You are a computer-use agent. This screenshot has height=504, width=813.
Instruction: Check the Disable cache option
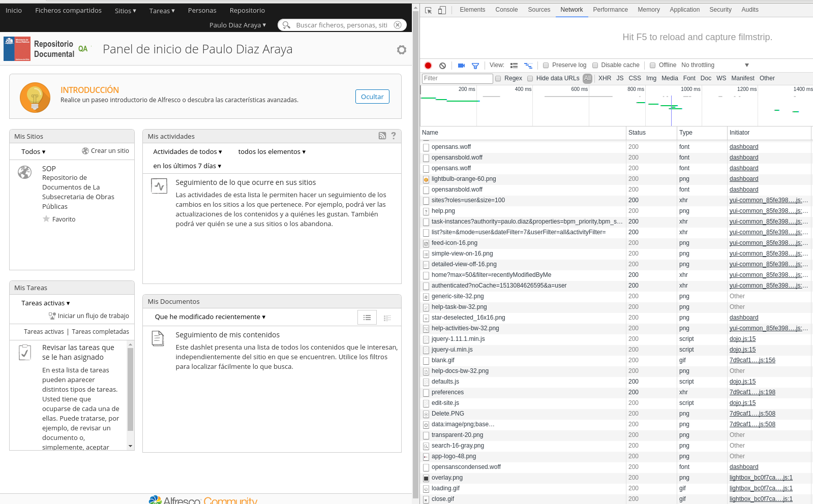(595, 65)
